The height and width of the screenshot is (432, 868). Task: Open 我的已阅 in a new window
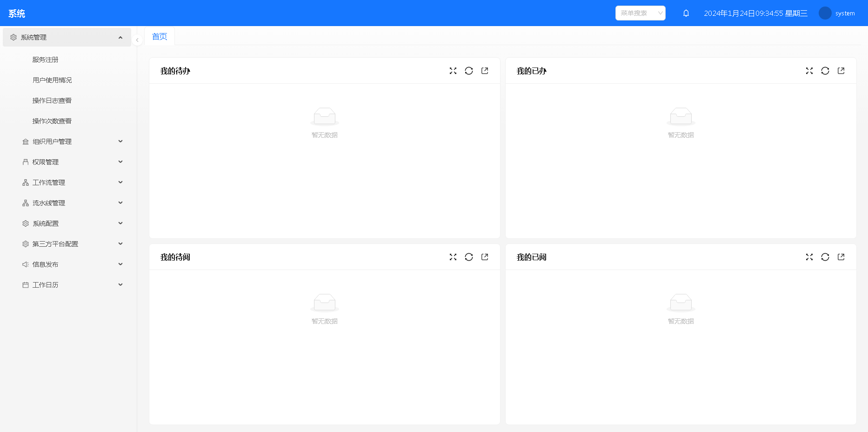pos(841,257)
